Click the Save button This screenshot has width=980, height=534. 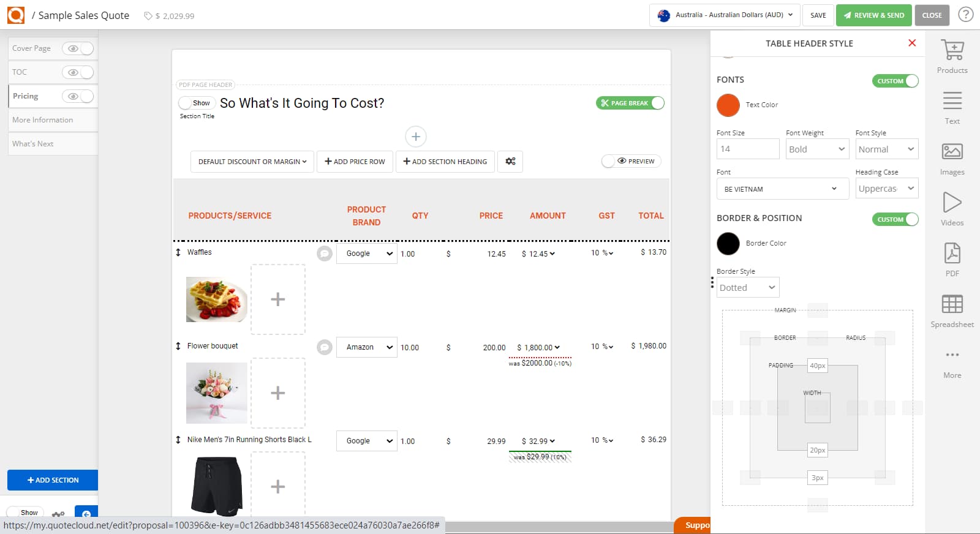(818, 15)
